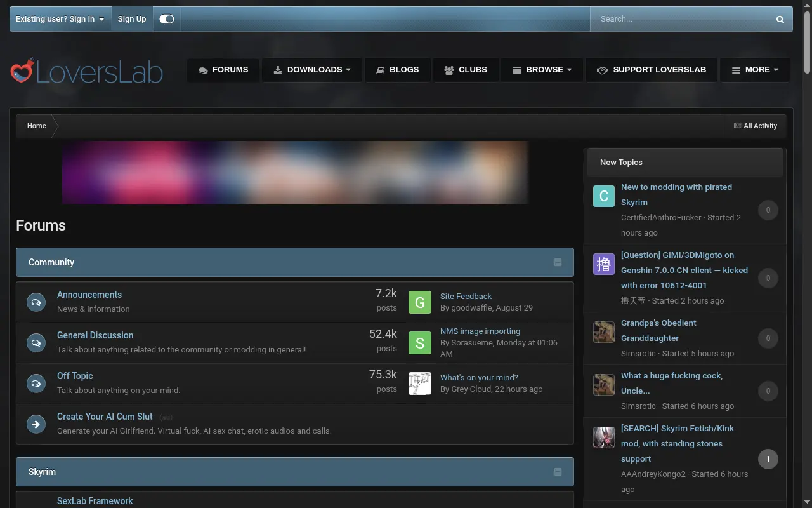Go to the Forums tab
812x508 pixels.
pyautogui.click(x=223, y=70)
